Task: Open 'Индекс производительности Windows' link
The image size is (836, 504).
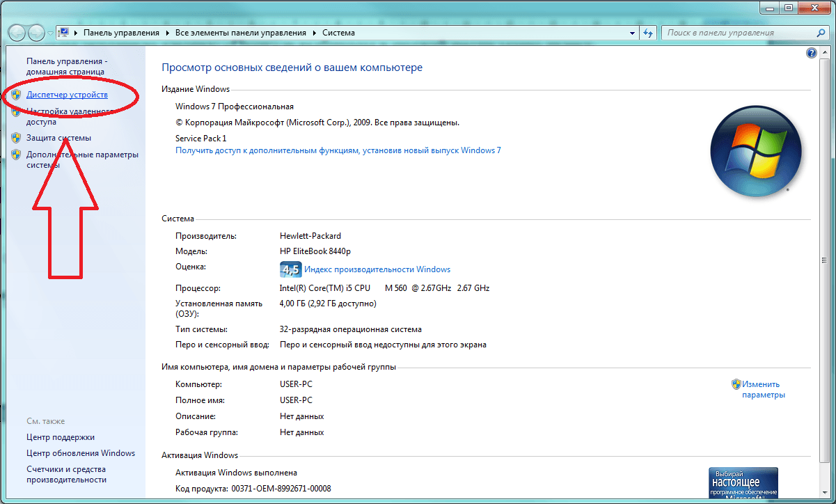Action: point(377,269)
